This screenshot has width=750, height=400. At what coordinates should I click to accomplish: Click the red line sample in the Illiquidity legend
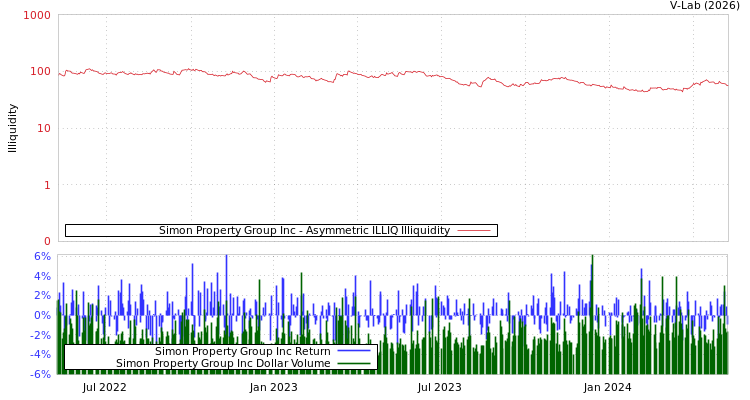(473, 231)
